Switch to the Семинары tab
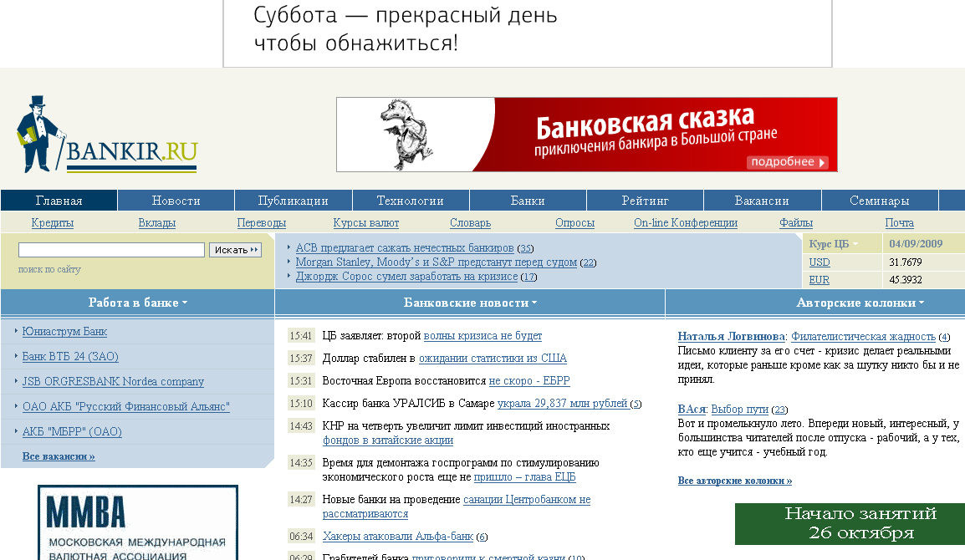The image size is (965, 560). click(x=880, y=201)
